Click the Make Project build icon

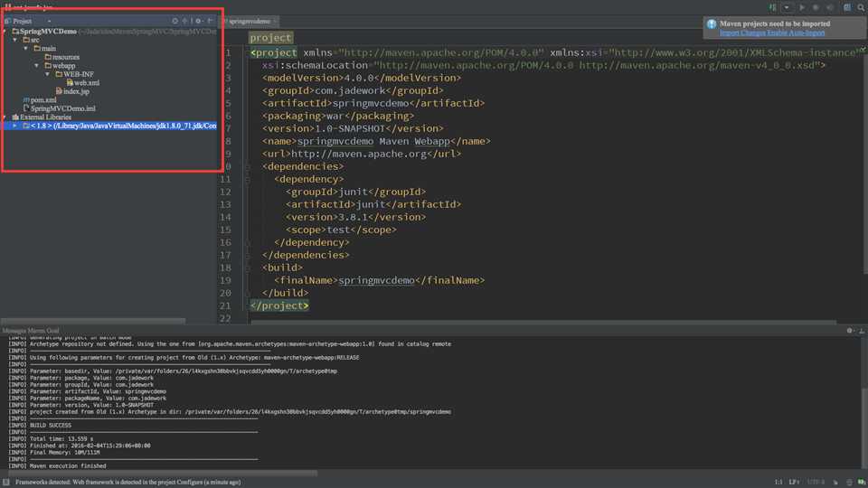(x=772, y=8)
